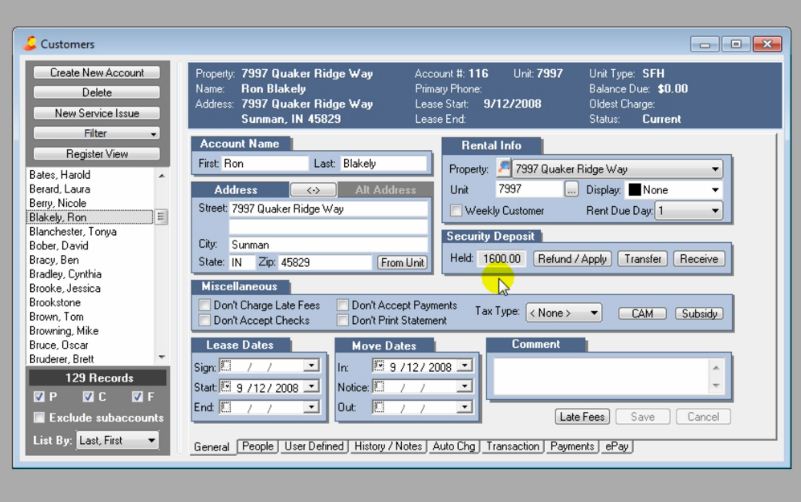Uncheck the P filter checkbox

click(x=39, y=397)
